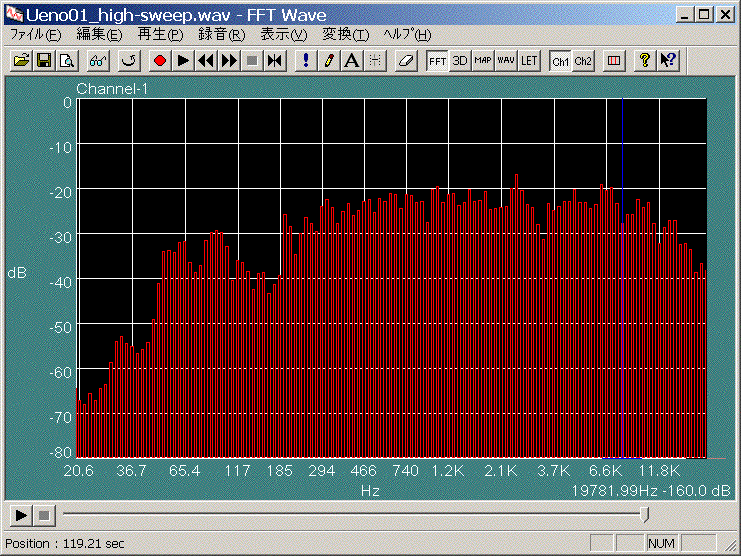Play audio from the toolbar play icon
741x556 pixels.
[x=183, y=61]
